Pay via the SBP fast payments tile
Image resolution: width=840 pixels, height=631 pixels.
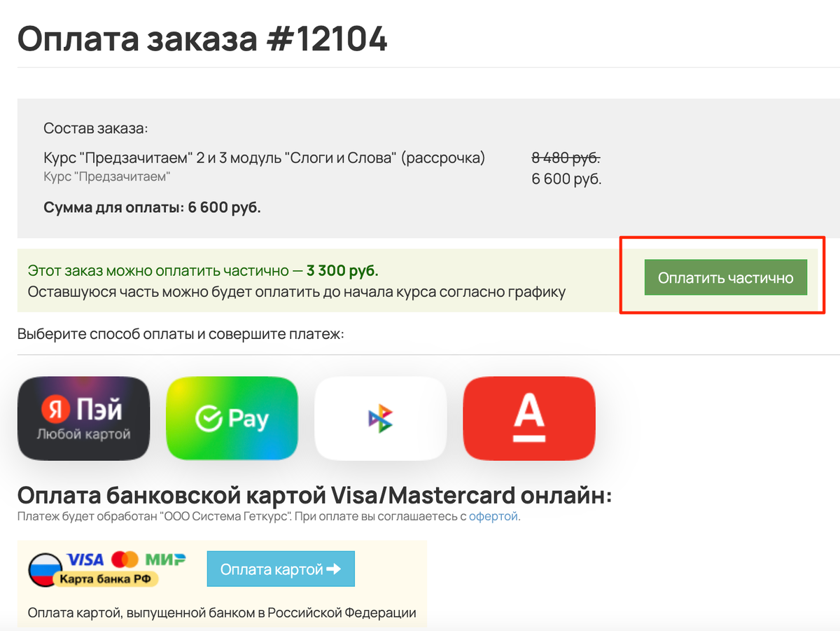[380, 419]
